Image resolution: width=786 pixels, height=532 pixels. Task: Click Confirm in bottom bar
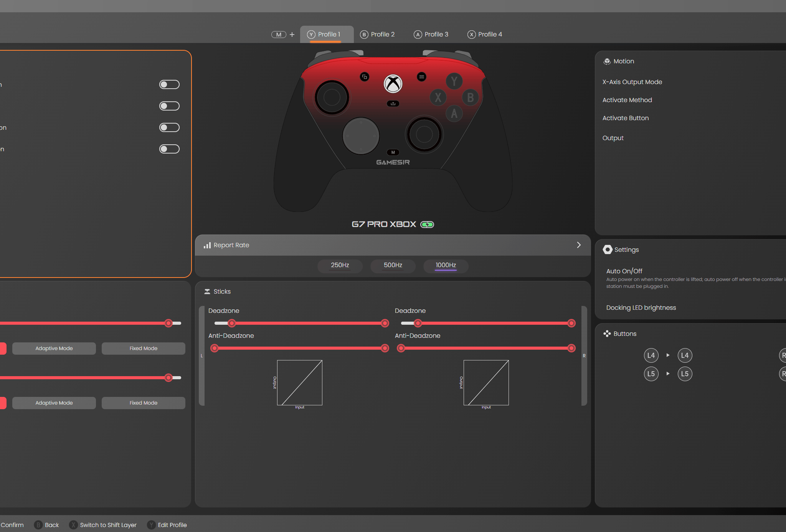(x=12, y=525)
